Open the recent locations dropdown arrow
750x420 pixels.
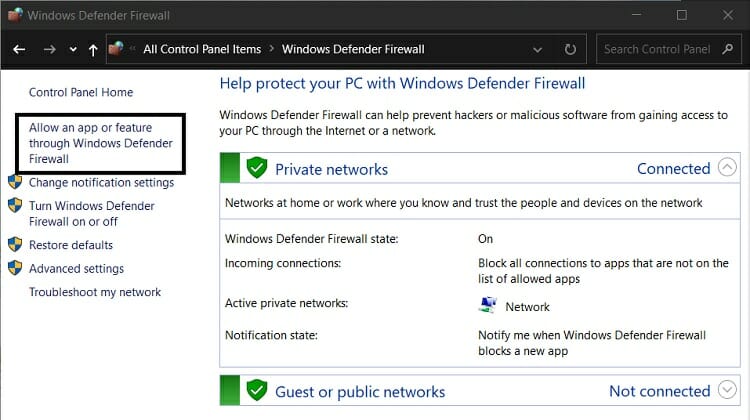(73, 49)
